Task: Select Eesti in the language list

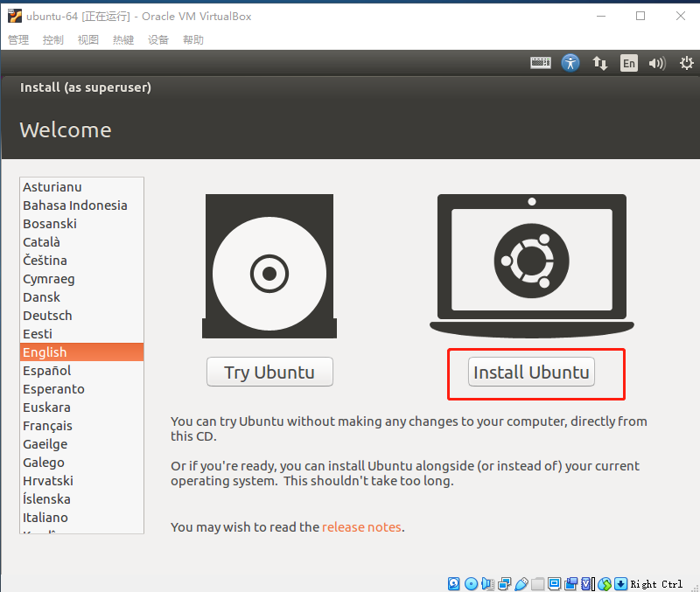Action: coord(81,334)
